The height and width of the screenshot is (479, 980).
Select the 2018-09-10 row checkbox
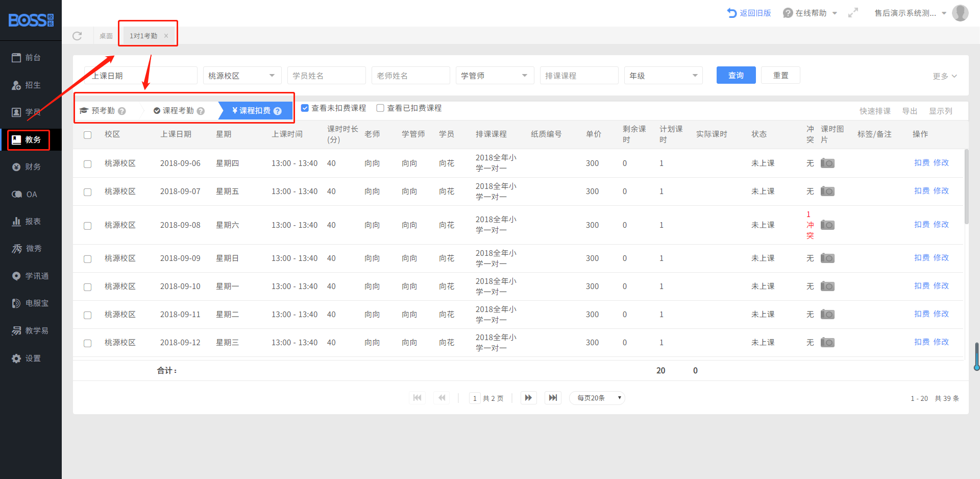[x=88, y=287]
